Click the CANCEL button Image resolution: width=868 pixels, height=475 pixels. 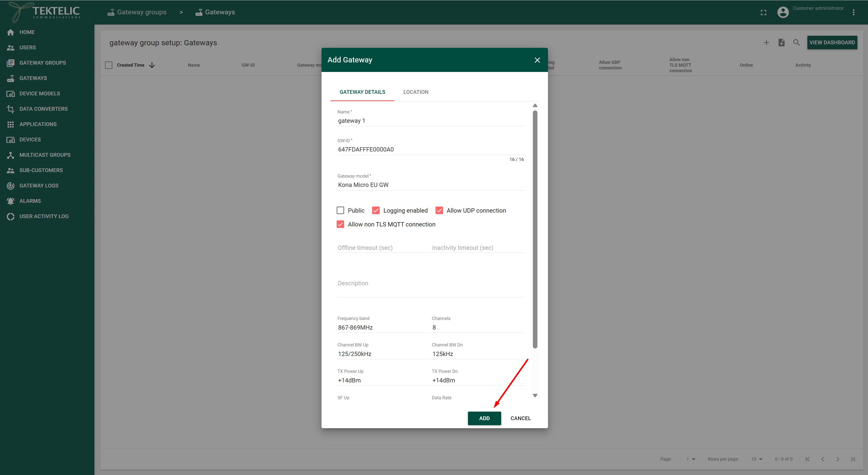tap(520, 418)
